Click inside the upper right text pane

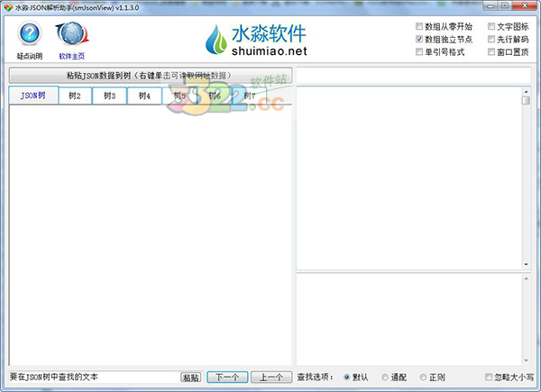(409, 178)
